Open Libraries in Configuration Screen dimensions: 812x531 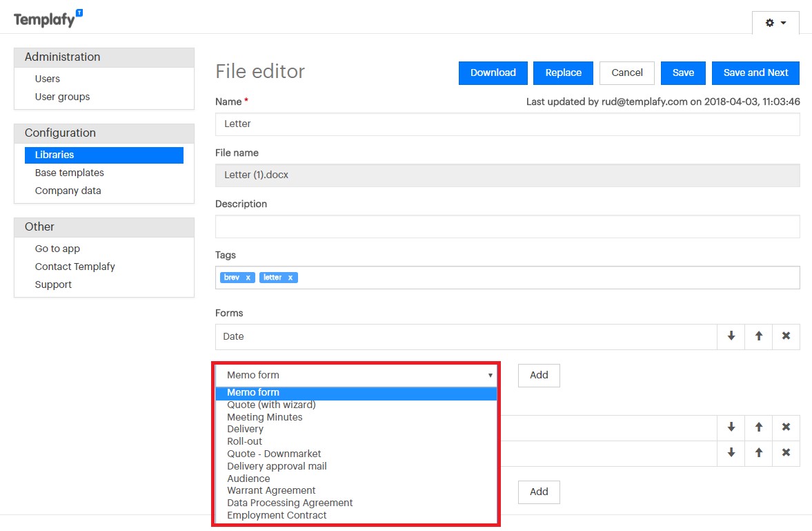point(104,155)
